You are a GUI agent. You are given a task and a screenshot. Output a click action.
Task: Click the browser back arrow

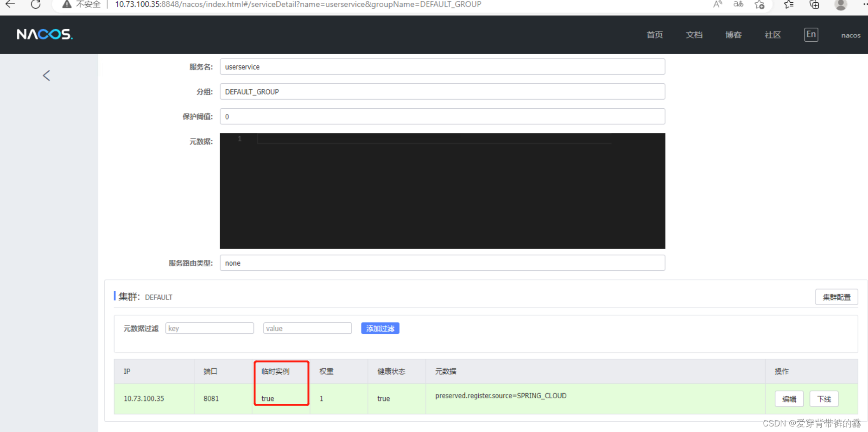(x=10, y=4)
